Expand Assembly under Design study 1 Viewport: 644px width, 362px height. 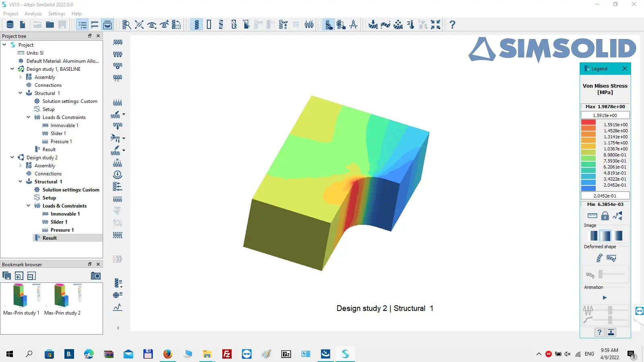[21, 77]
